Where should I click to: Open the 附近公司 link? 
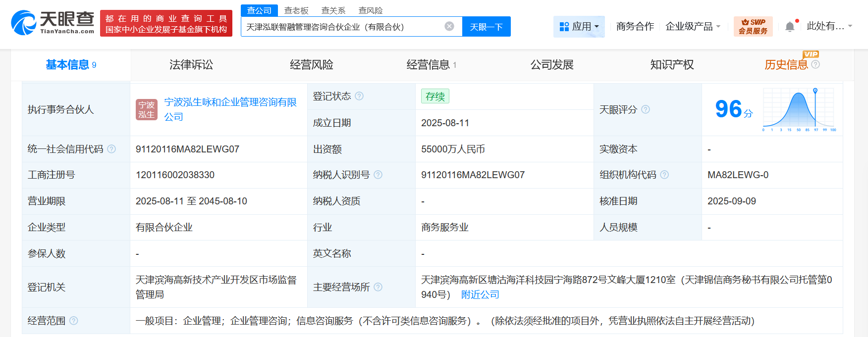(x=480, y=294)
